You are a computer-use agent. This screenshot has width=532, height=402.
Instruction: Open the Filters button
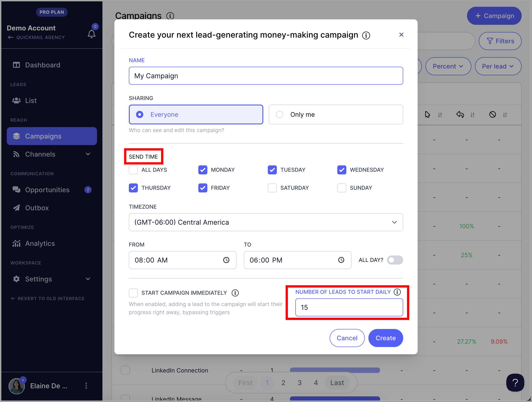(500, 41)
